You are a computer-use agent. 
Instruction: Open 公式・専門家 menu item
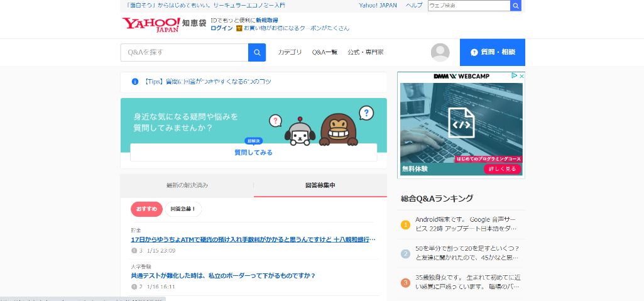(366, 52)
